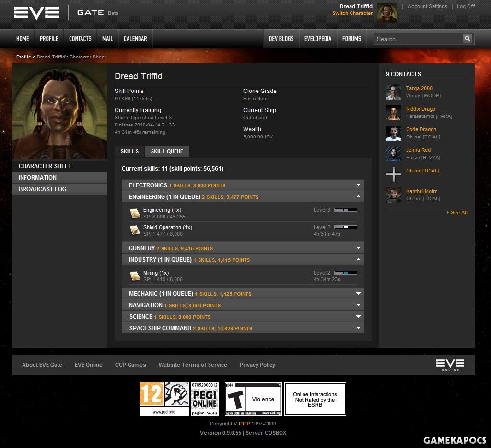Screen dimensions: 491x448
Task: Open the Privacy Policy footer link
Action: coord(257,365)
